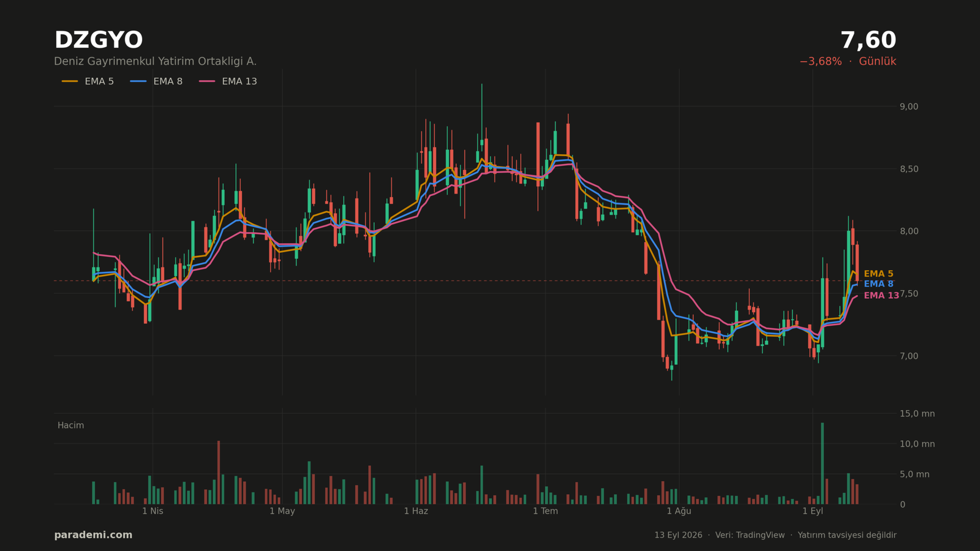Click the 15,0 mn volume axis label

click(917, 414)
